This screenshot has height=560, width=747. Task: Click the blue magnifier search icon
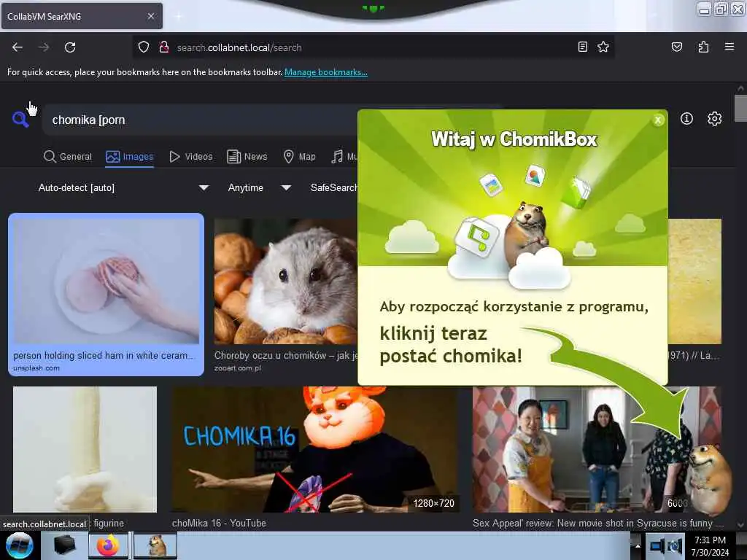coord(20,119)
